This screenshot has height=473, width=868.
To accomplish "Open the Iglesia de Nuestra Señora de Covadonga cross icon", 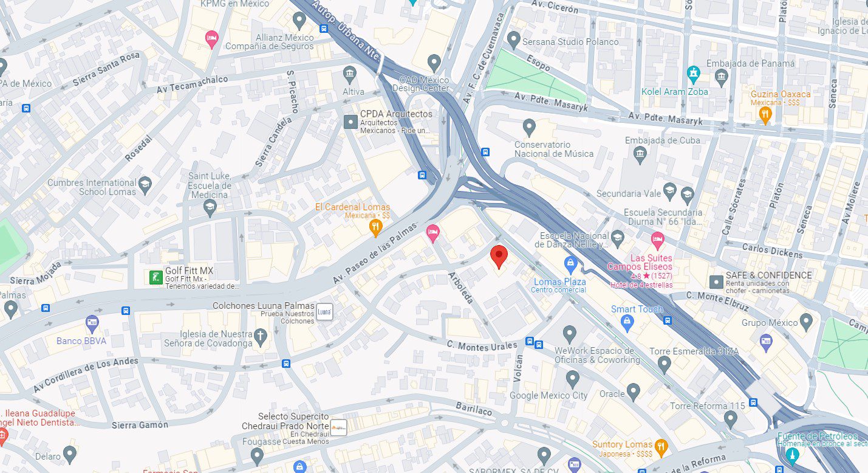I will pyautogui.click(x=261, y=336).
